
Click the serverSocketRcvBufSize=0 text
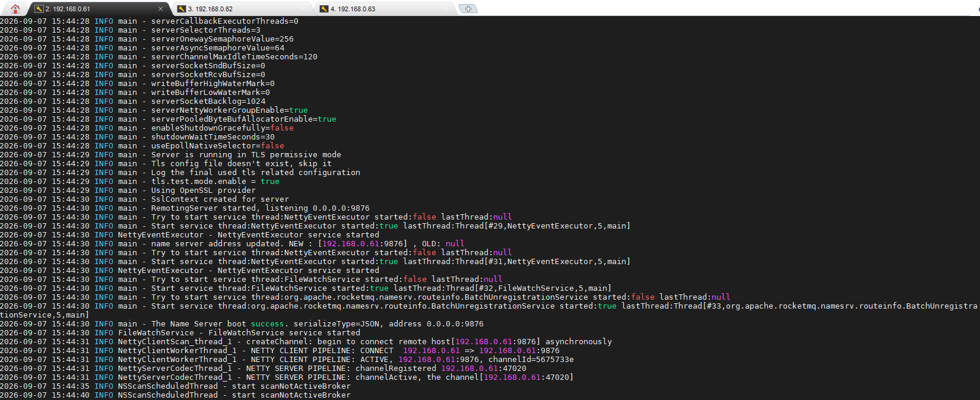point(208,75)
